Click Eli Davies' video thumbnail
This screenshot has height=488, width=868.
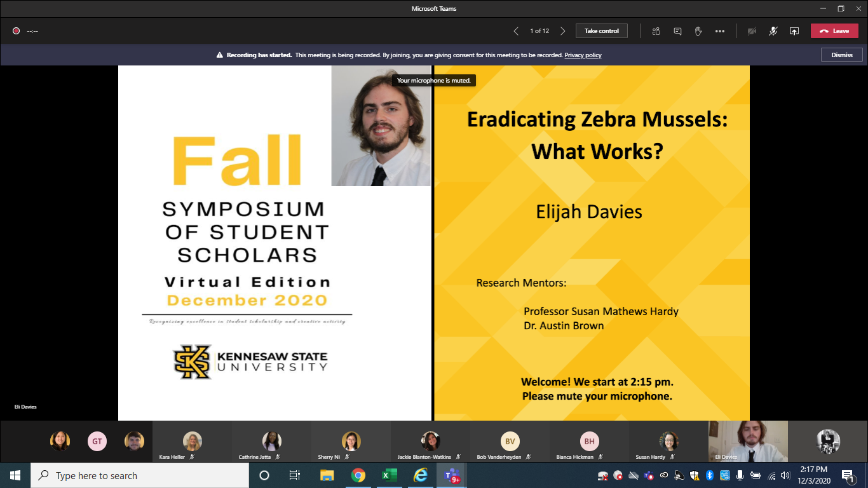[748, 440]
